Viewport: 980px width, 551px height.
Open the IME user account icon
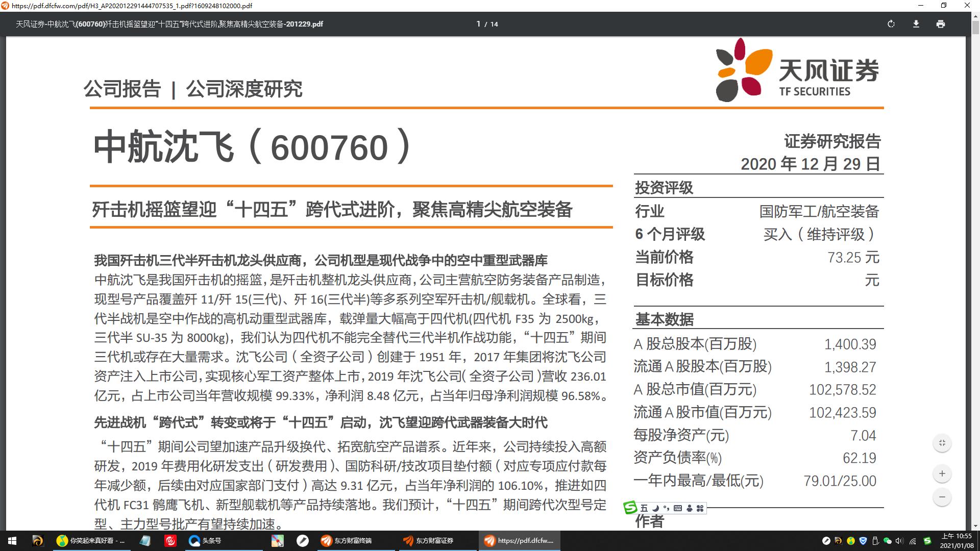pos(690,508)
